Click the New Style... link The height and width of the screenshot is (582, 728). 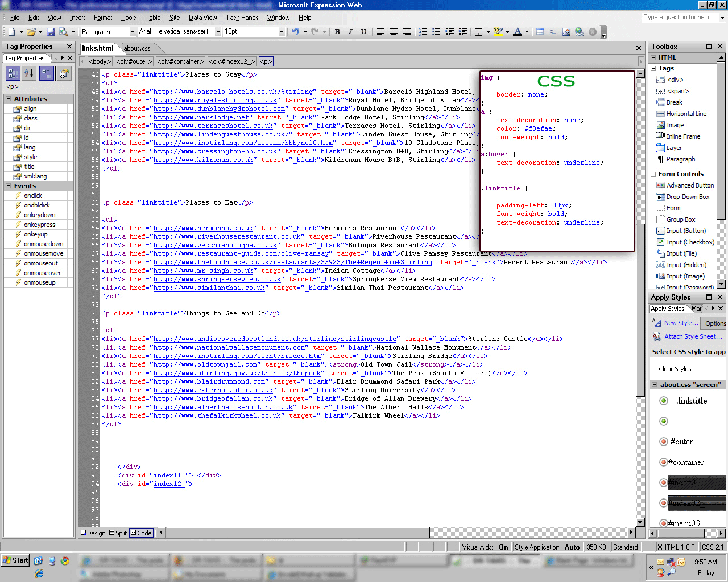click(681, 323)
